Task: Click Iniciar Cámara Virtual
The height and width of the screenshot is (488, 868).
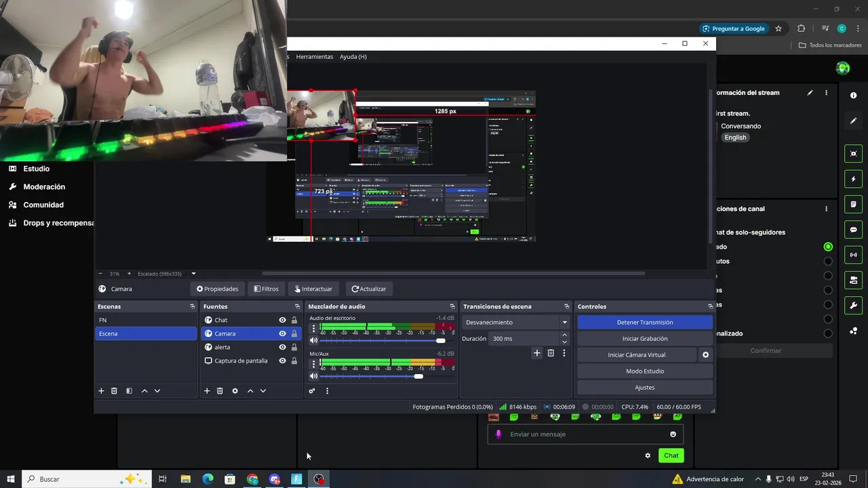Action: (637, 355)
